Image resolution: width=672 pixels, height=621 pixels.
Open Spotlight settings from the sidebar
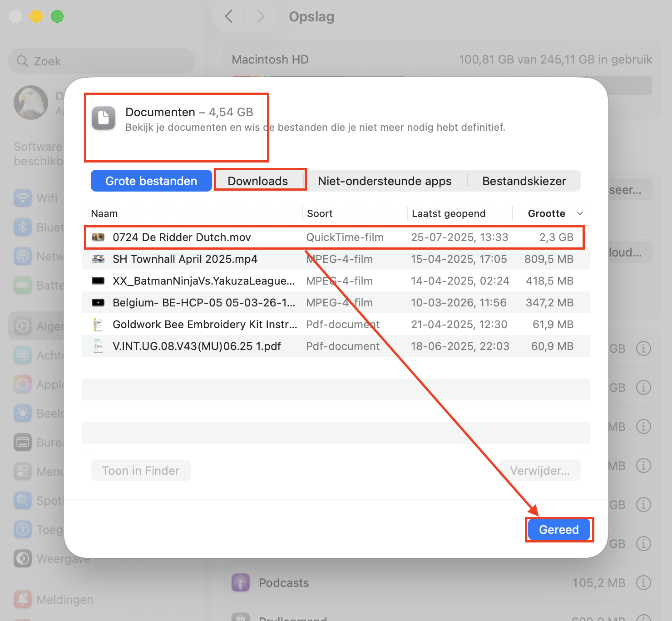[23, 500]
